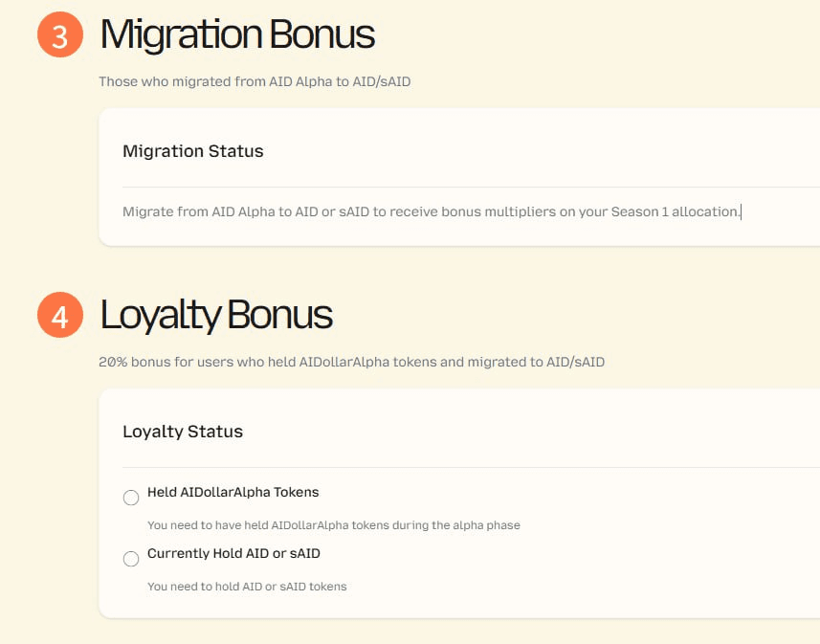Click the 'Currently Hold AID or sAID' label text
Screen dimensions: 820x644
[x=233, y=554]
